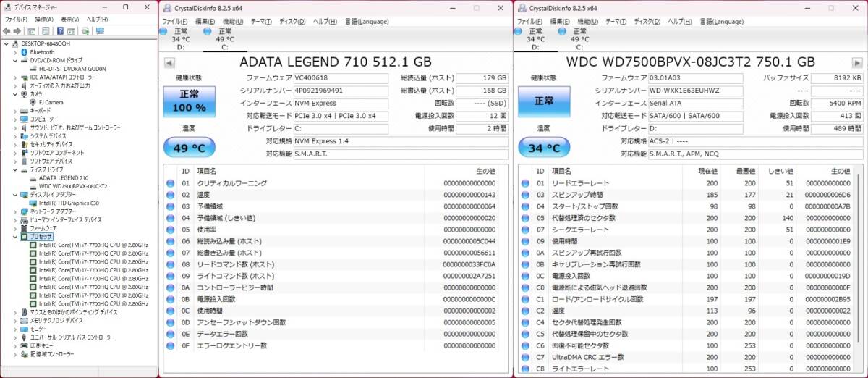The image size is (868, 378).
Task: Open 操作(A) menu in Device Manager
Action: click(x=44, y=19)
